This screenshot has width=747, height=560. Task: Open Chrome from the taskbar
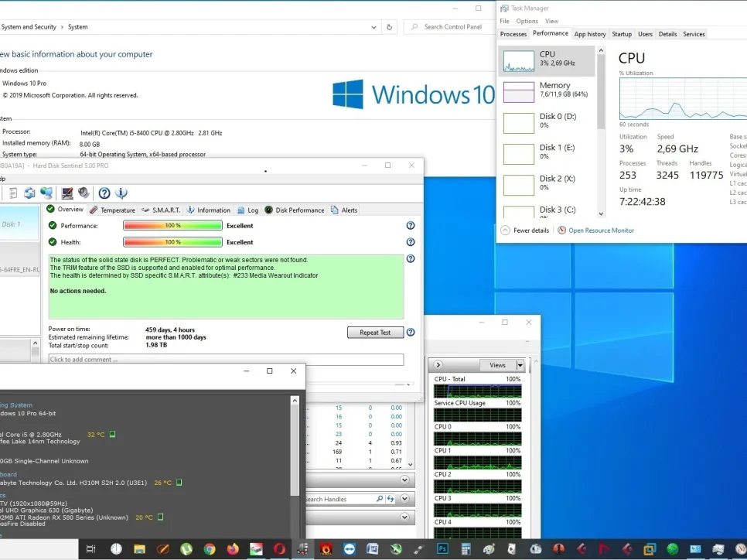click(210, 549)
